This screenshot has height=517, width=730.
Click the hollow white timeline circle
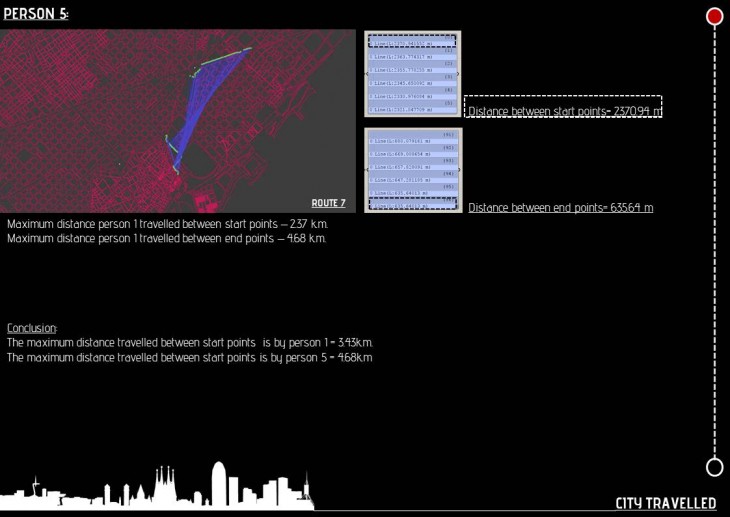pyautogui.click(x=714, y=467)
